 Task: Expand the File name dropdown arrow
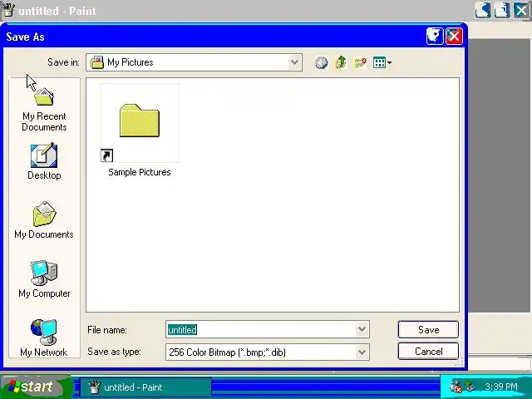362,329
